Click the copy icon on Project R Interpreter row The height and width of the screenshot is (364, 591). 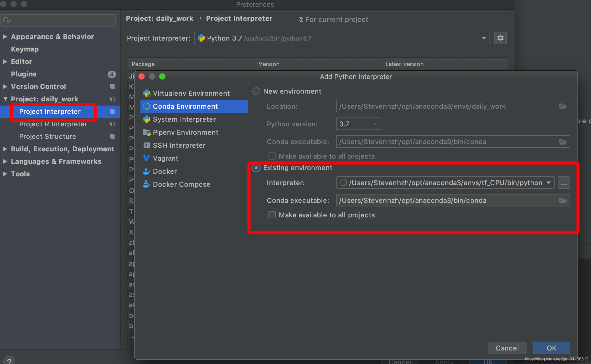(x=113, y=124)
